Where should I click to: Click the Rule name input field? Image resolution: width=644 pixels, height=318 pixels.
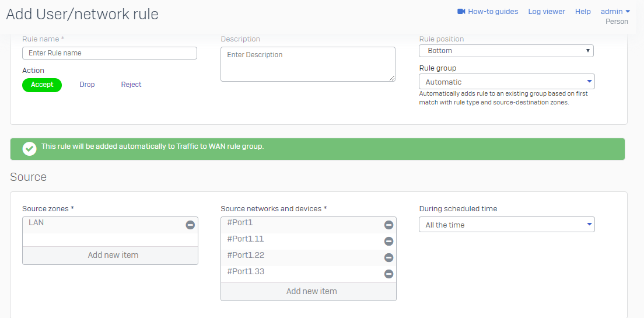(110, 53)
